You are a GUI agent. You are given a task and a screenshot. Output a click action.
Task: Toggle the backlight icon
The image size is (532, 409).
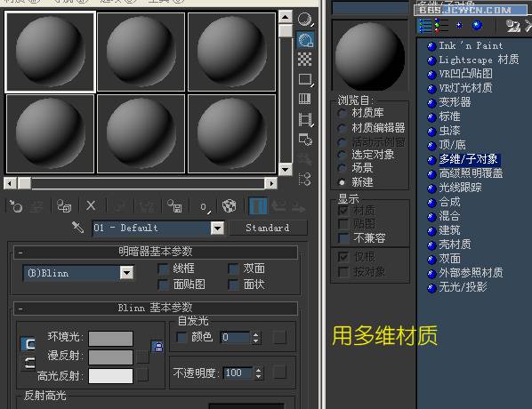click(x=305, y=40)
